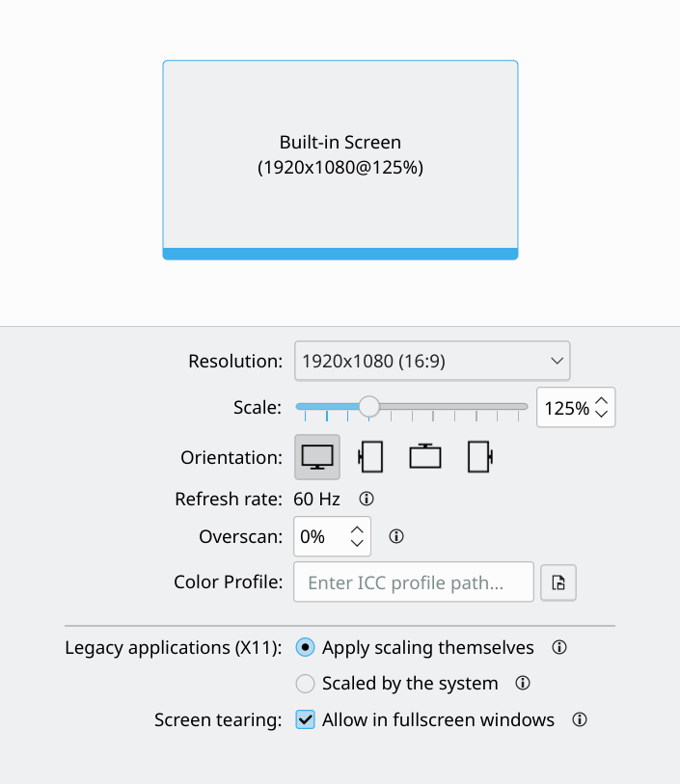680x784 pixels.
Task: Show info for the Screen tearing option
Action: [580, 719]
